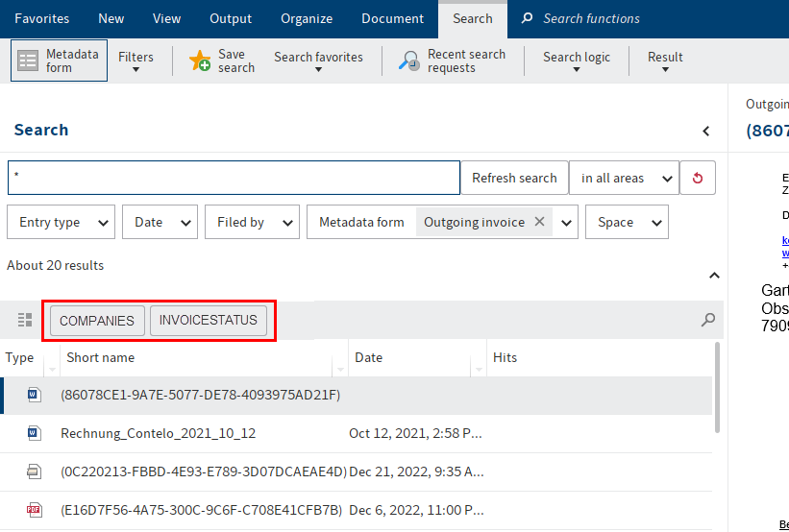Toggle the Metadata form button
The image size is (789, 532).
coord(60,60)
